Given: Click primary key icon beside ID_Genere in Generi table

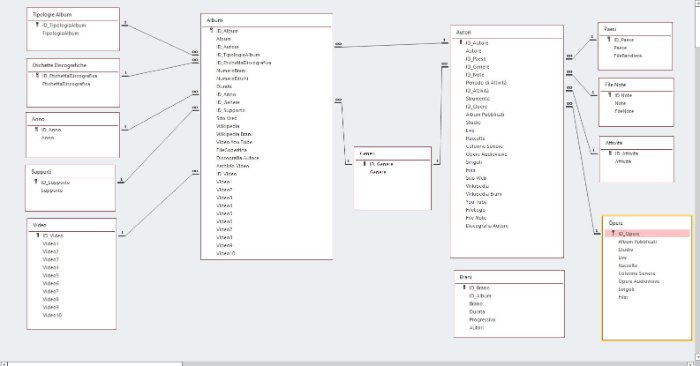Looking at the screenshot, I should (365, 164).
